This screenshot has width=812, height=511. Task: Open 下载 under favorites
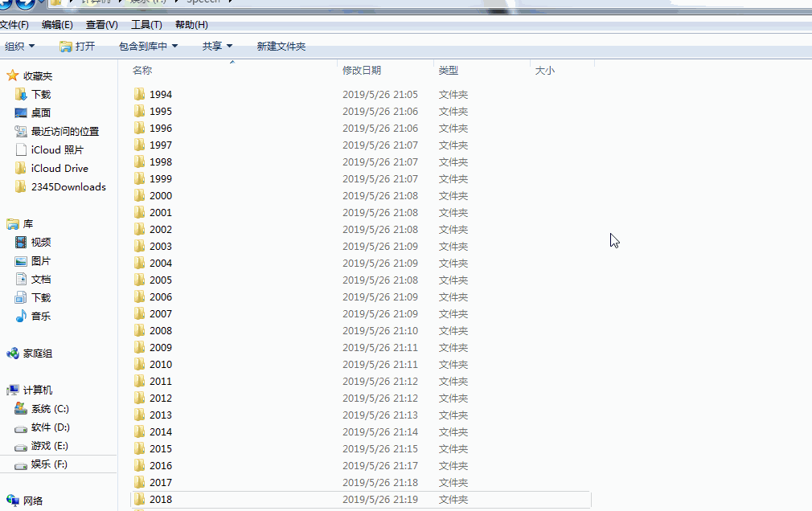click(x=41, y=94)
